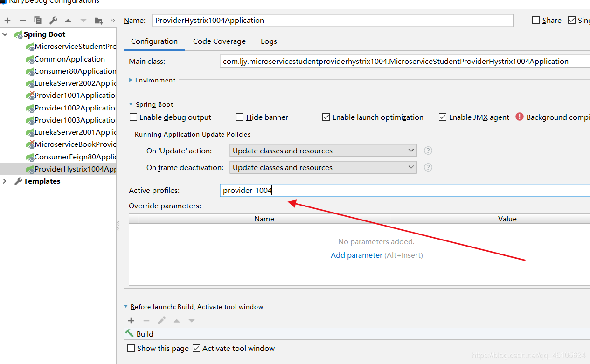Image resolution: width=590 pixels, height=364 pixels.
Task: Move before-launch task up arrow
Action: [177, 321]
